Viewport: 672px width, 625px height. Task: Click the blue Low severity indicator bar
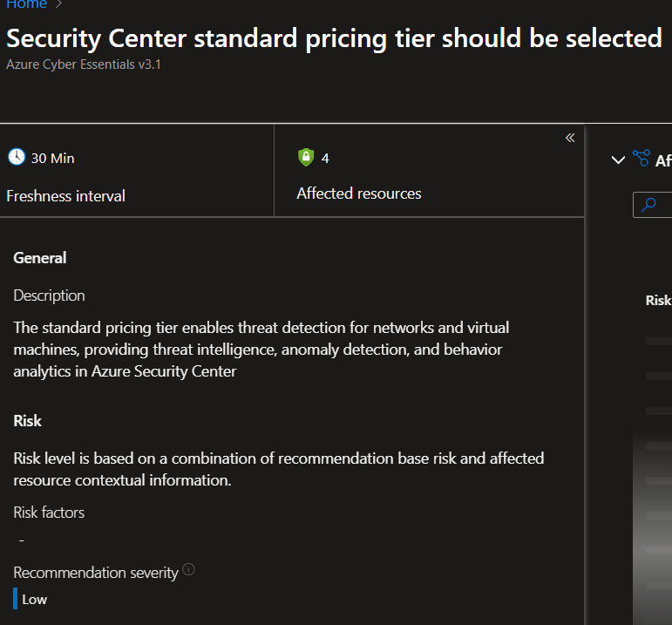(x=16, y=599)
